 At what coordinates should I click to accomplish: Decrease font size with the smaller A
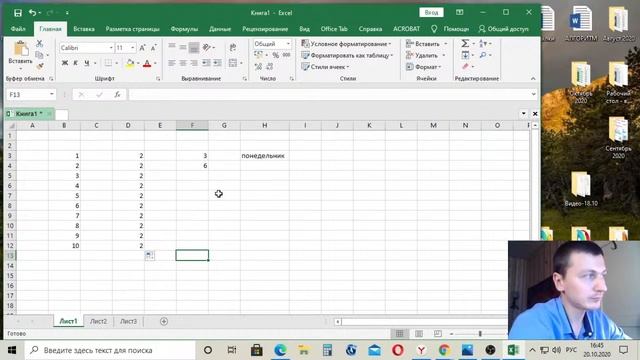pos(153,48)
